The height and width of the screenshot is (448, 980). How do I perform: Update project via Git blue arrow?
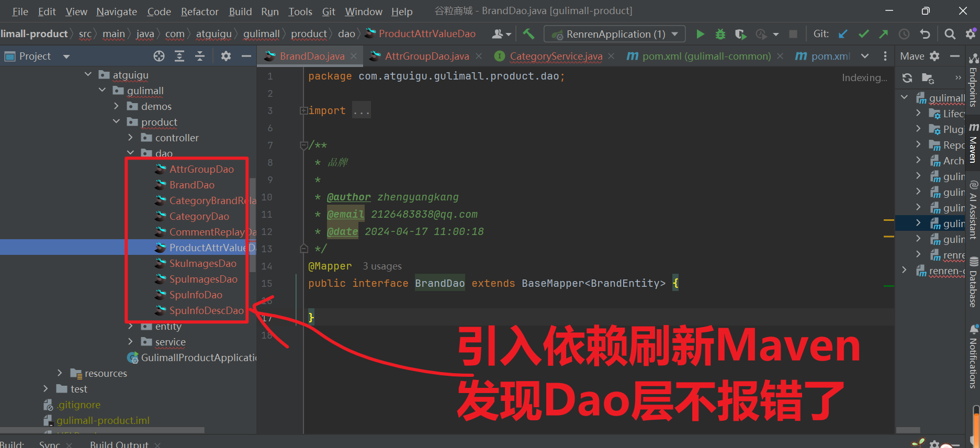pyautogui.click(x=843, y=34)
